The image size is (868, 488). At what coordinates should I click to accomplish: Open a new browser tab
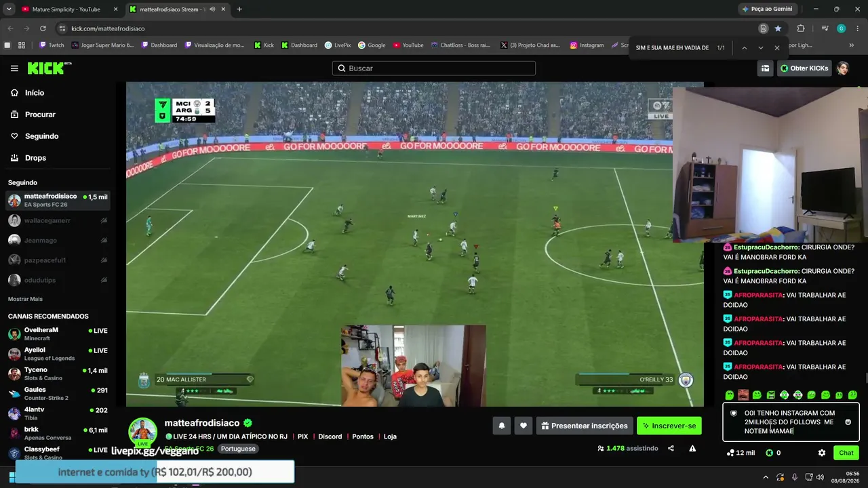pyautogui.click(x=239, y=9)
